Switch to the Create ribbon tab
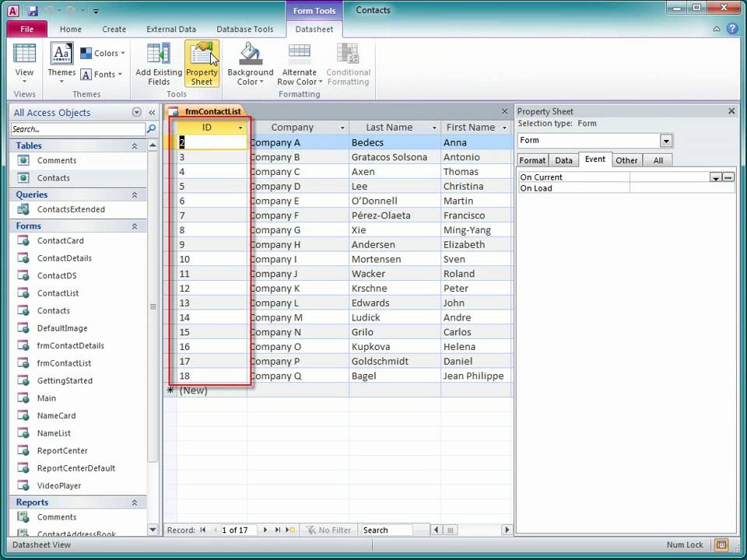747x560 pixels. (114, 29)
